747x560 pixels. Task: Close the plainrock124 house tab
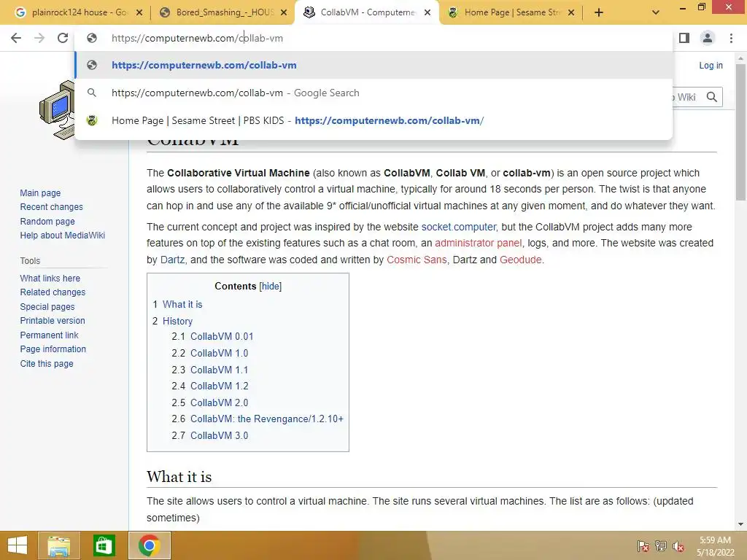pos(139,13)
